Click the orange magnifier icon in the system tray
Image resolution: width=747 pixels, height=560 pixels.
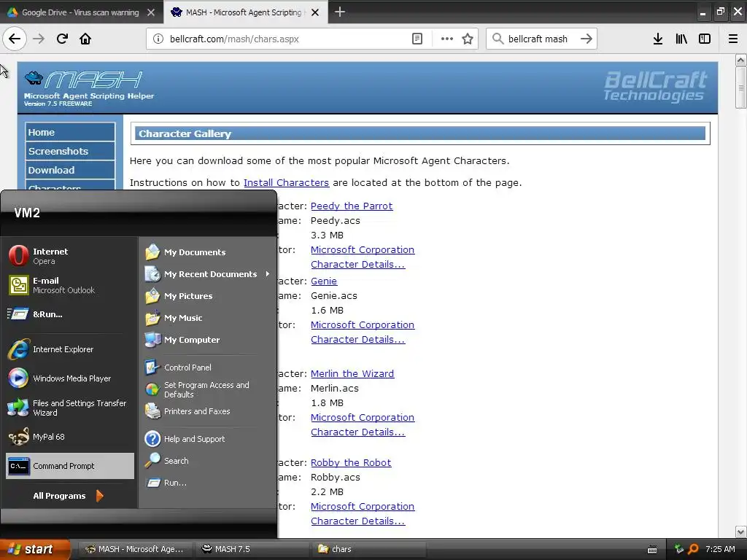point(693,549)
